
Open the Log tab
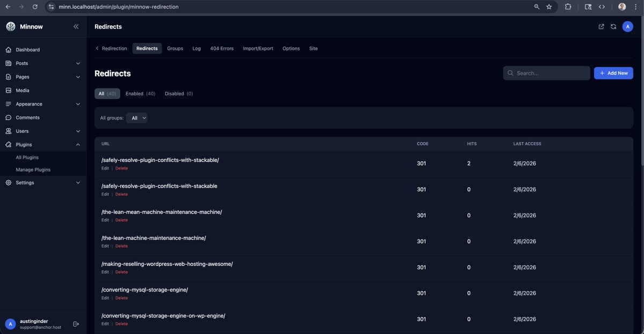196,48
